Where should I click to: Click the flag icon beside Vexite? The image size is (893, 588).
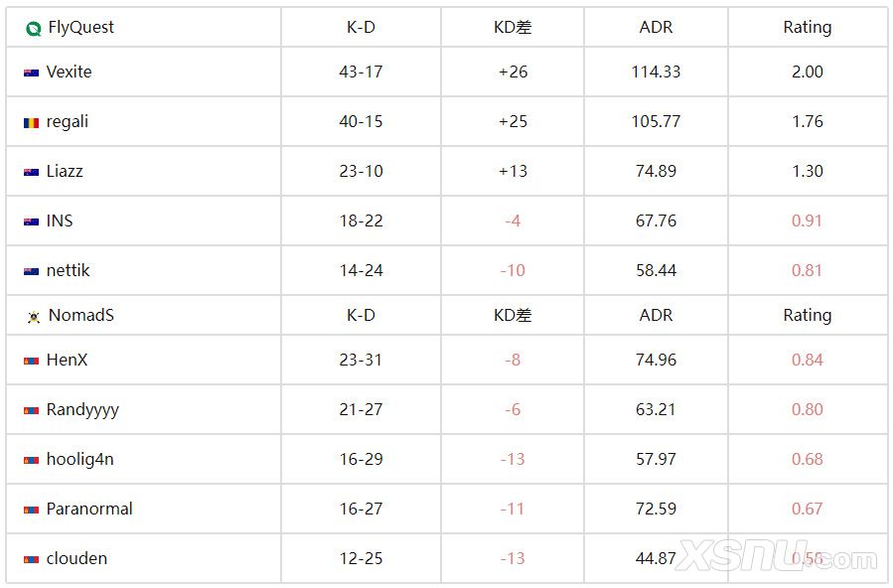point(31,73)
